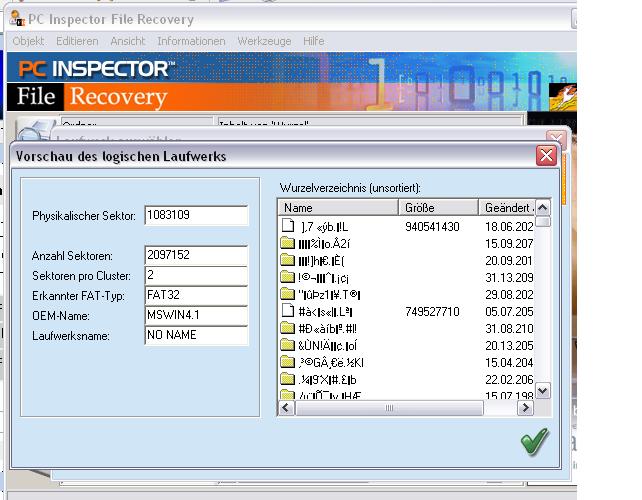Viewport: 642px width, 500px height.
Task: Sort by the Name column header
Action: (x=338, y=208)
